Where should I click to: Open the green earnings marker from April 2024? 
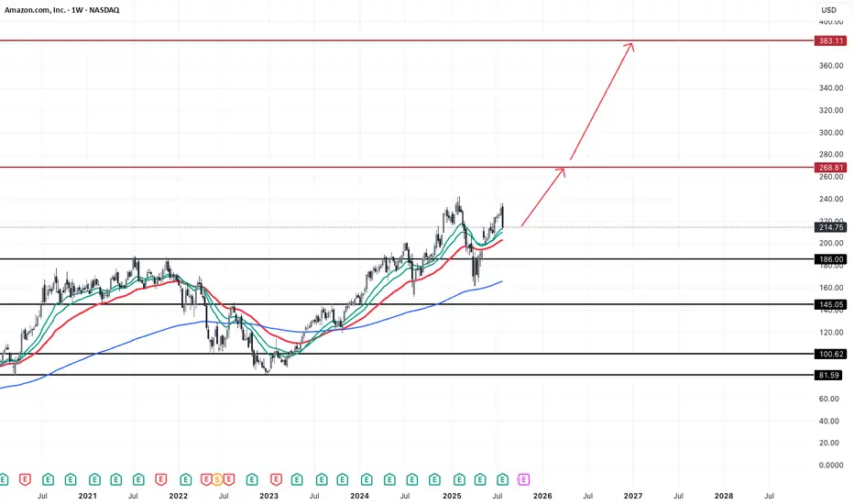pyautogui.click(x=389, y=479)
